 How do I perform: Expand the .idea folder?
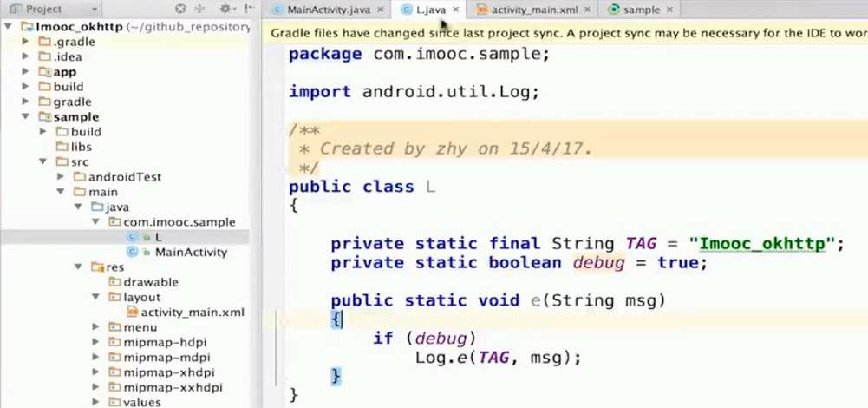pyautogui.click(x=25, y=56)
